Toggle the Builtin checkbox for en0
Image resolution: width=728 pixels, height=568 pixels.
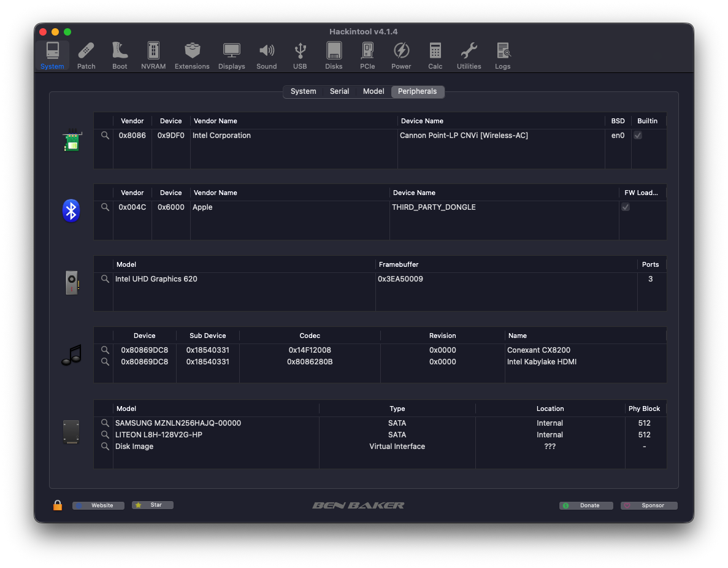638,135
